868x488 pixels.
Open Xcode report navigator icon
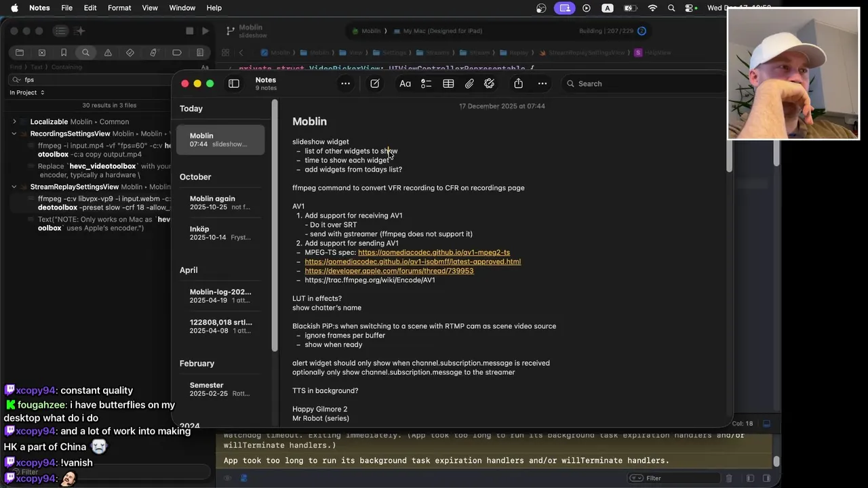point(199,52)
